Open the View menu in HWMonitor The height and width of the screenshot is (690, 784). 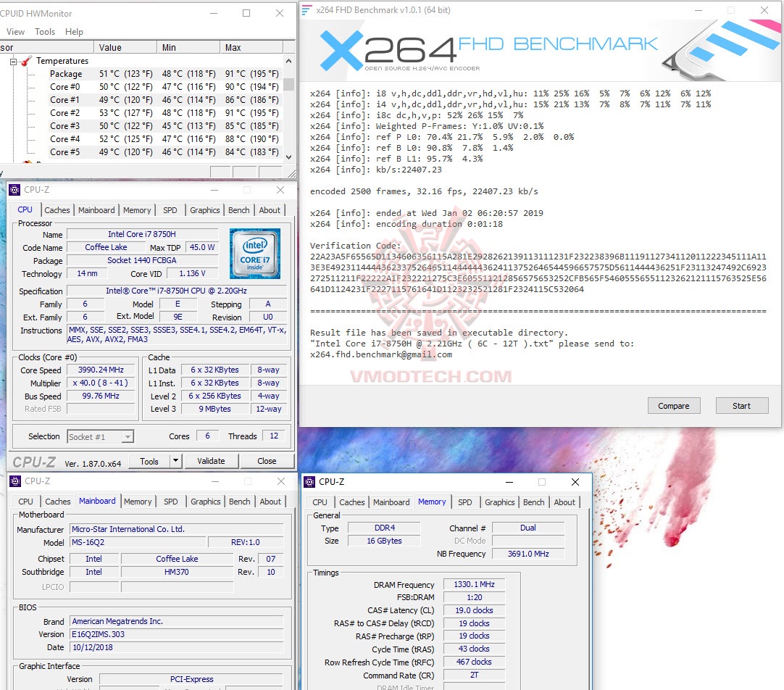pos(15,32)
